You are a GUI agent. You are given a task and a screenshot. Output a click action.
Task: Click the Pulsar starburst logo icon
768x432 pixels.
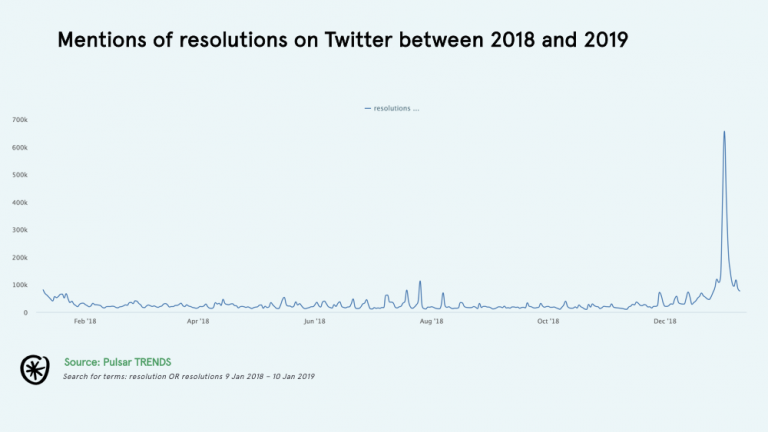36,368
